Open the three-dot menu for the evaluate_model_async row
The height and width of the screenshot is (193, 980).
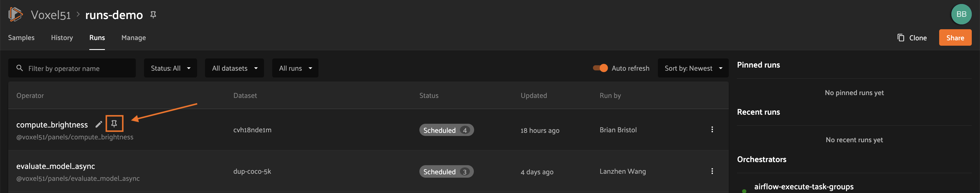click(712, 171)
